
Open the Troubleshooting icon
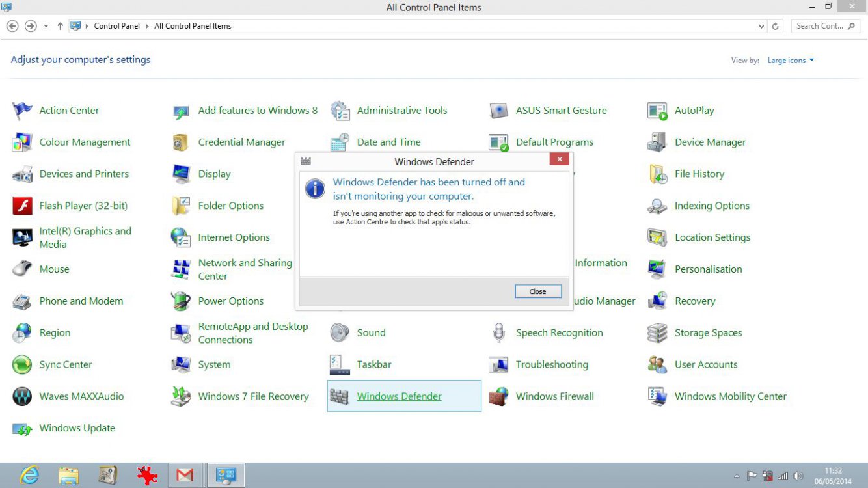coord(498,364)
